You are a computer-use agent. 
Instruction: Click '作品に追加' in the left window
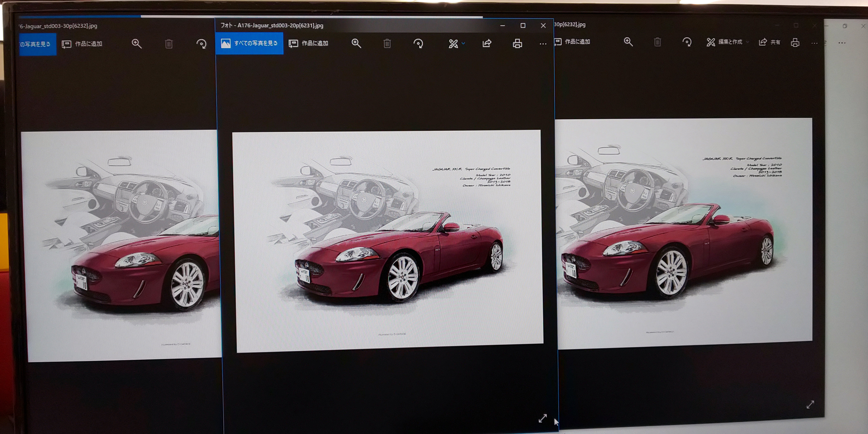click(x=82, y=44)
